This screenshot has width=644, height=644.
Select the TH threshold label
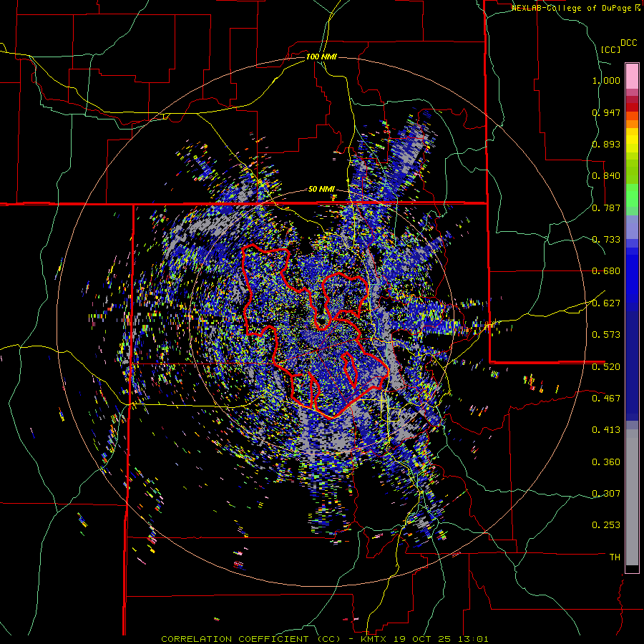(615, 557)
